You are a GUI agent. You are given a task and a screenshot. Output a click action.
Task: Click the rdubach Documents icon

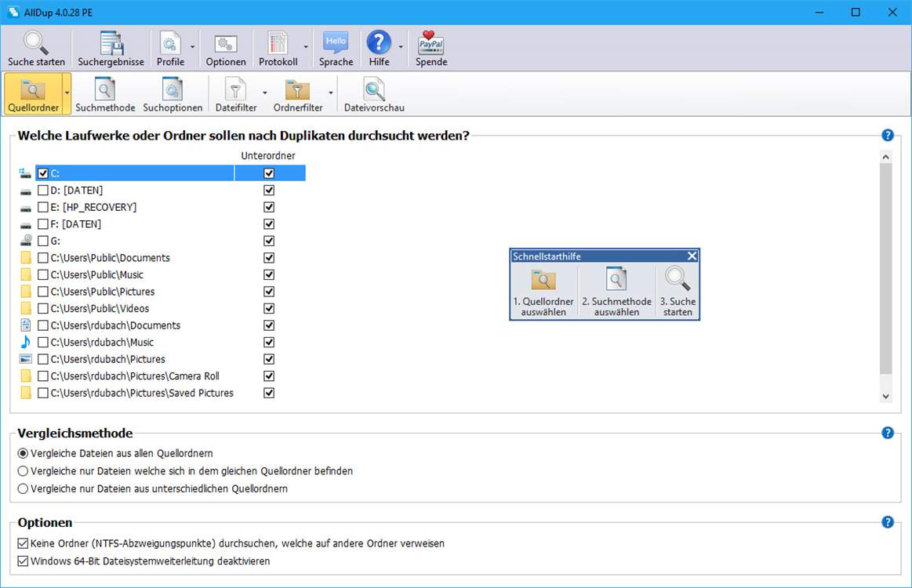click(26, 325)
